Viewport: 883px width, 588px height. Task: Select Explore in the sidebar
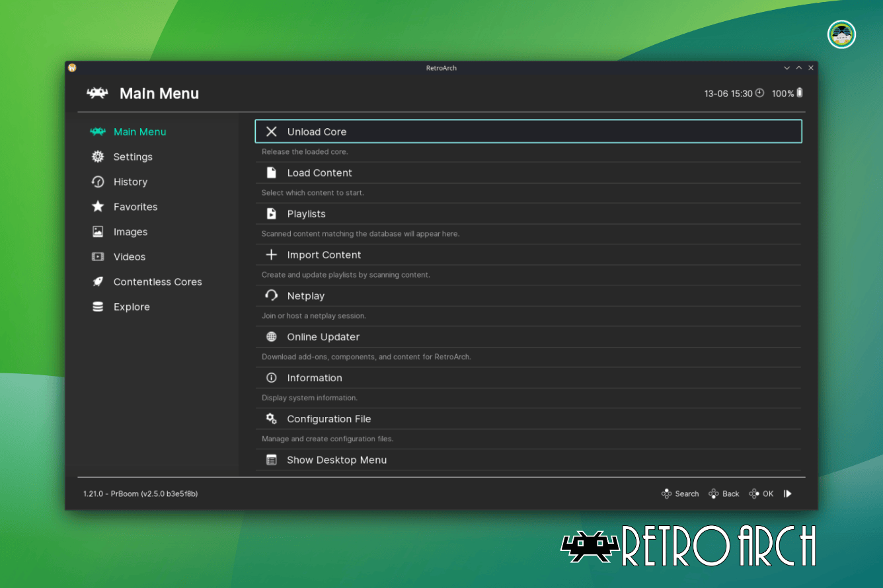coord(132,307)
